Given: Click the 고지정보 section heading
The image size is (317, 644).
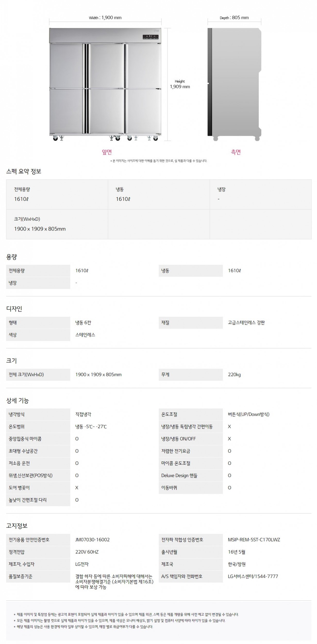Looking at the screenshot, I should point(17,526).
